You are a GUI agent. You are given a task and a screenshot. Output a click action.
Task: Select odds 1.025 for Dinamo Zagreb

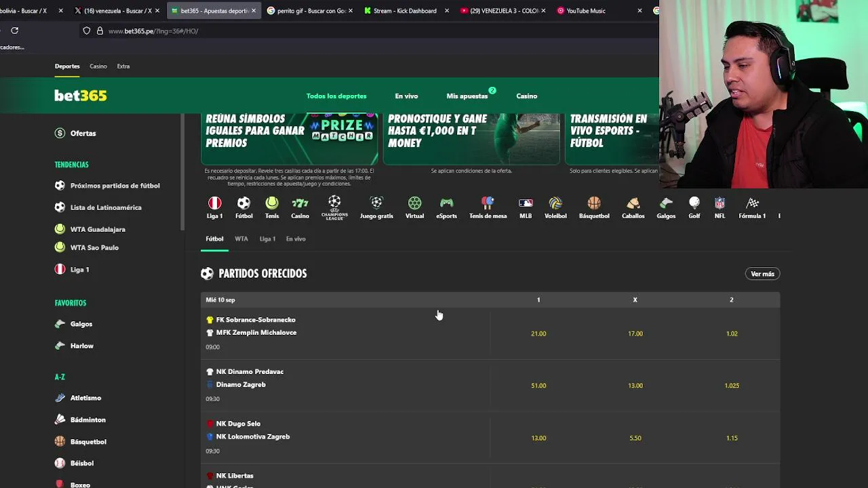(x=732, y=386)
